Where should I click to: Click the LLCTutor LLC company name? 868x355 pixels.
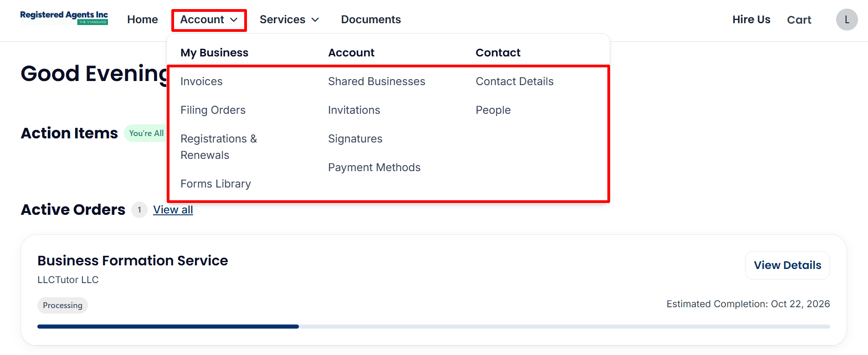coord(68,280)
